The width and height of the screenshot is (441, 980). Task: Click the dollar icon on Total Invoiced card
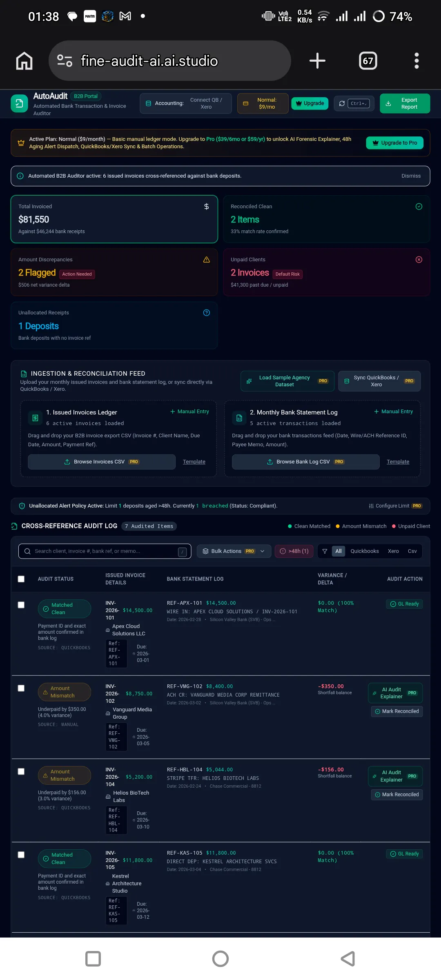pos(207,207)
